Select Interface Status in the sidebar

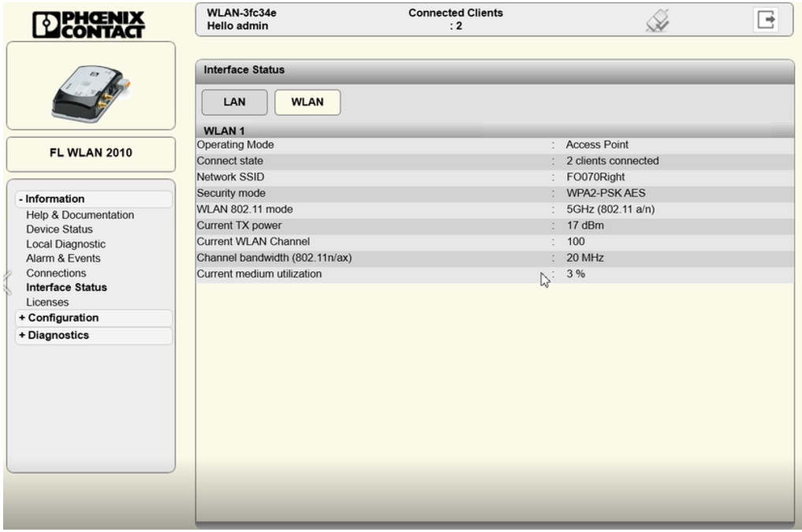point(66,288)
